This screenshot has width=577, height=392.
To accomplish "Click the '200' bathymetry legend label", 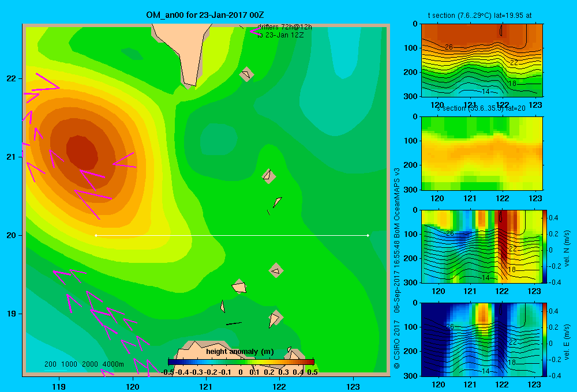I will [50, 364].
